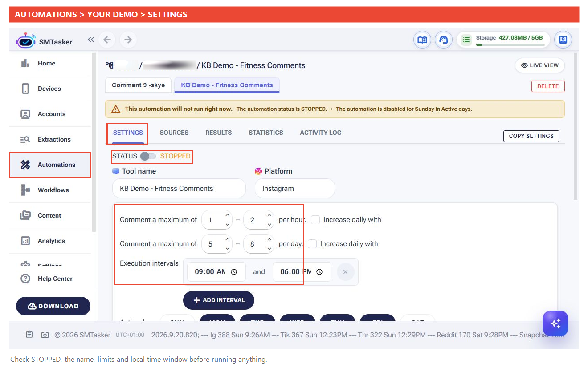
Task: Increase the per-hour maximum value 2
Action: [x=269, y=215]
